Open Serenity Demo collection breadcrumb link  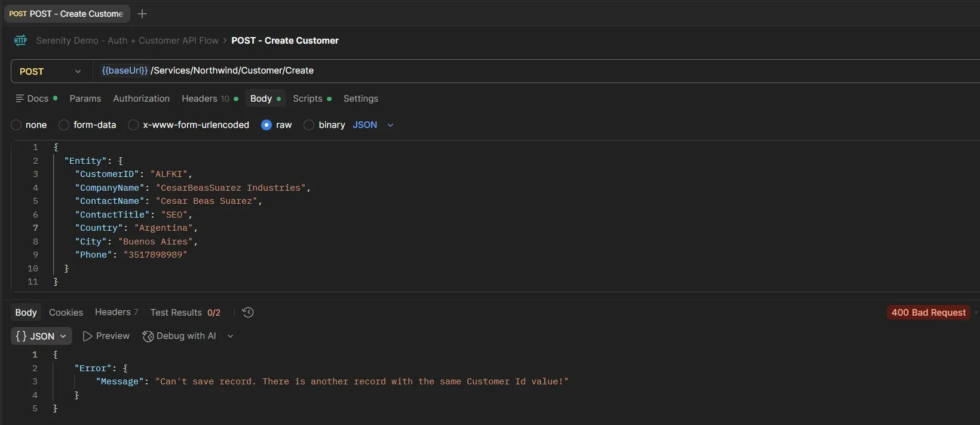click(x=127, y=41)
